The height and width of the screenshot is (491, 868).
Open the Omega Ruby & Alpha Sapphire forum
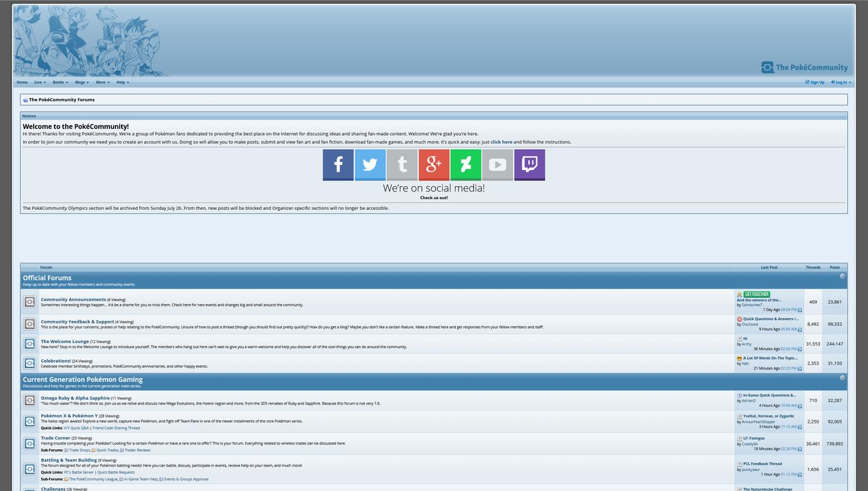coord(75,398)
